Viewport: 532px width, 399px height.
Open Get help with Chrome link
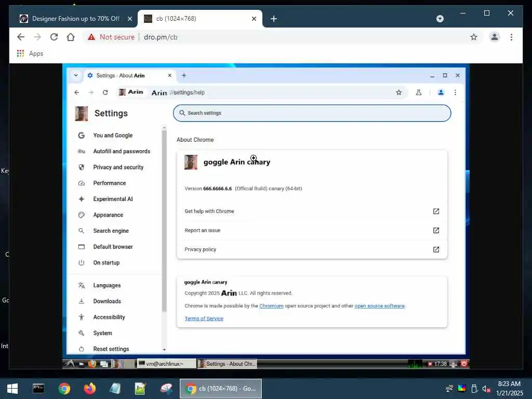tap(312, 211)
